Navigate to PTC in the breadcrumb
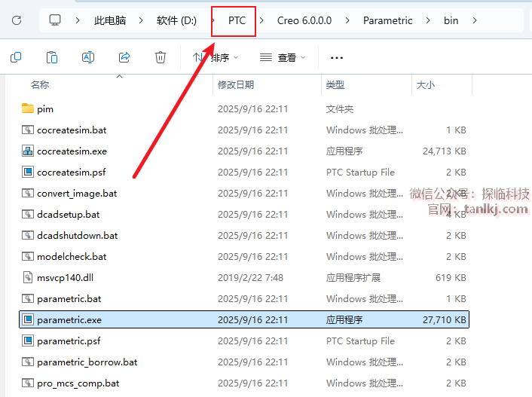The width and height of the screenshot is (532, 397). pos(237,20)
